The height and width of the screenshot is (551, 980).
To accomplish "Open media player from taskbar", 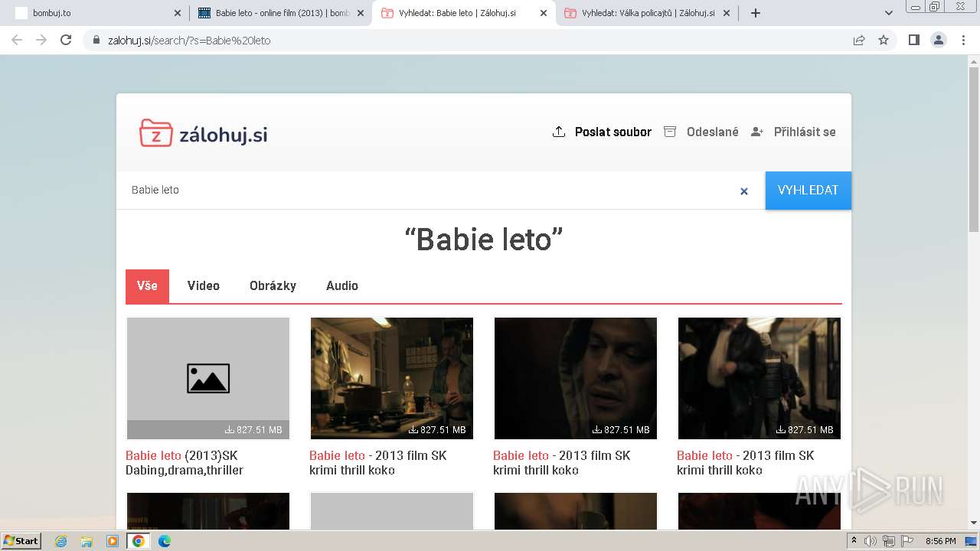I will [113, 541].
